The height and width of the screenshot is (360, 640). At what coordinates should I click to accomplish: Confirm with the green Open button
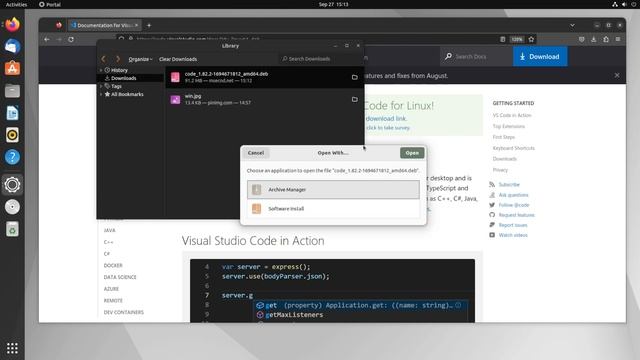pos(412,153)
